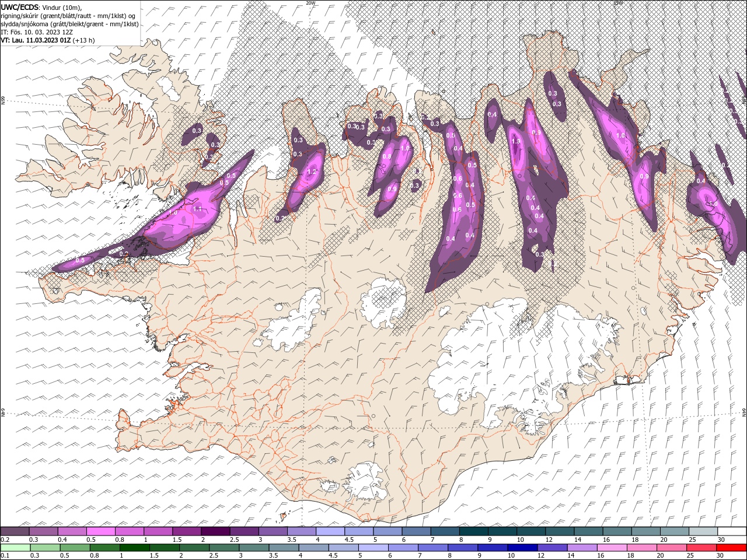The image size is (747, 560).
Task: Click the bright red 30 swatch, lower scale
Action: [x=731, y=548]
